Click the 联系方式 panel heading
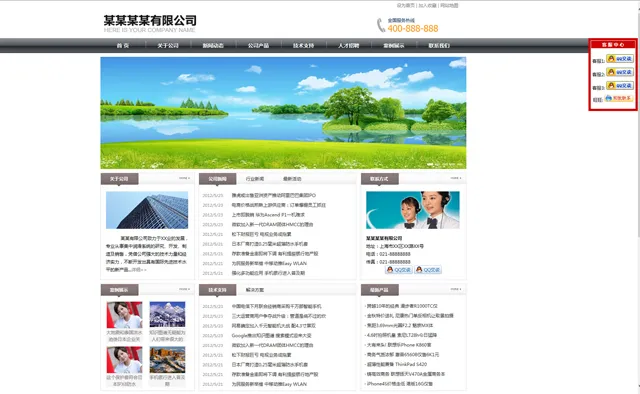This screenshot has height=394, width=640. click(x=380, y=179)
